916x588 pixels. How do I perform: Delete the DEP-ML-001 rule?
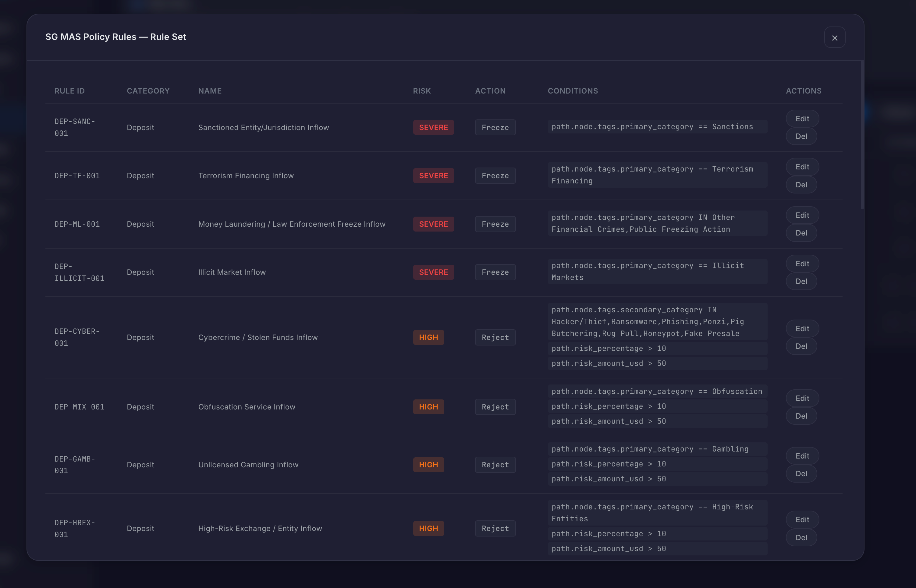801,233
